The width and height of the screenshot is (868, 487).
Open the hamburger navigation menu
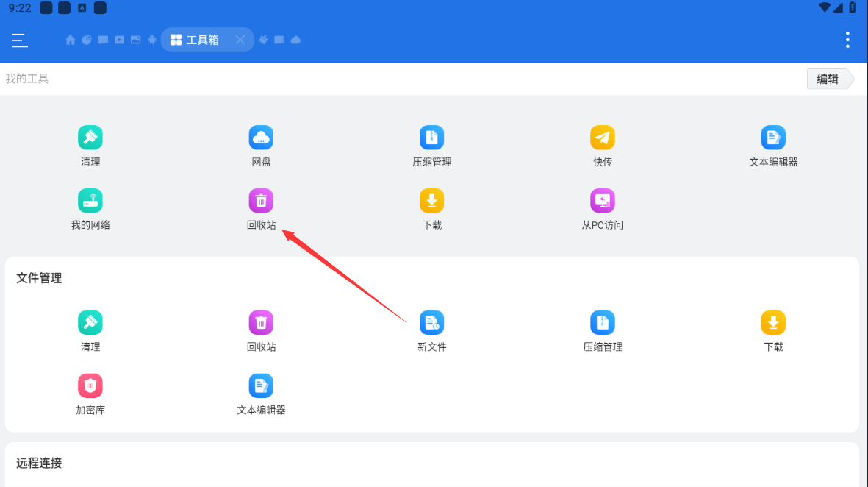point(19,40)
